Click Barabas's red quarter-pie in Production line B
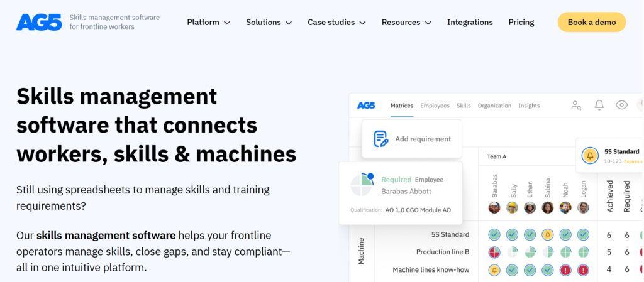Image resolution: width=644 pixels, height=282 pixels. 494,252
